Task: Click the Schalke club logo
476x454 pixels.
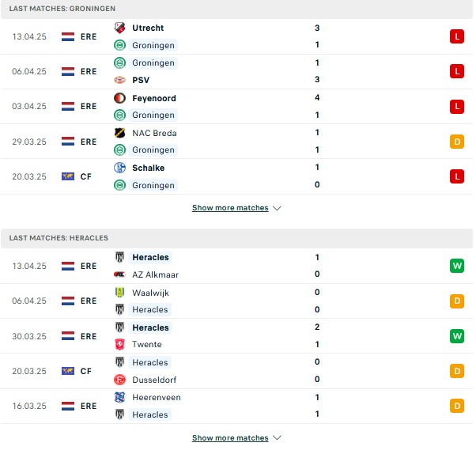Action: point(119,168)
